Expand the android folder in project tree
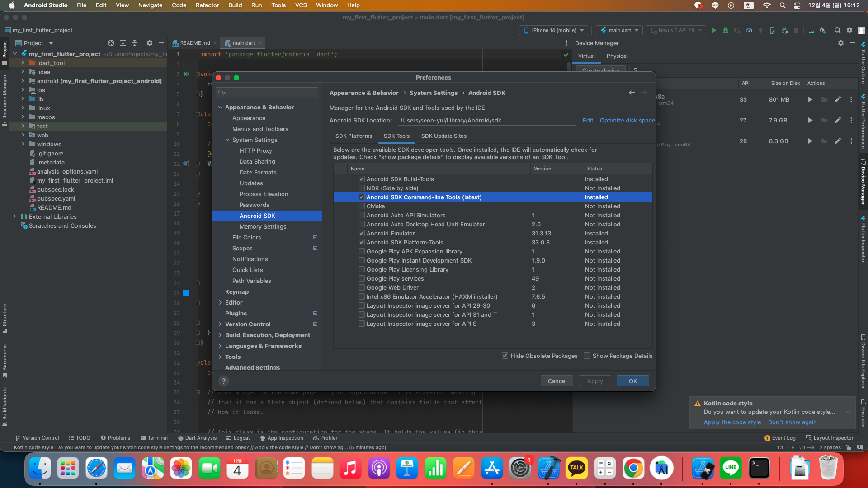868x488 pixels. coord(23,81)
